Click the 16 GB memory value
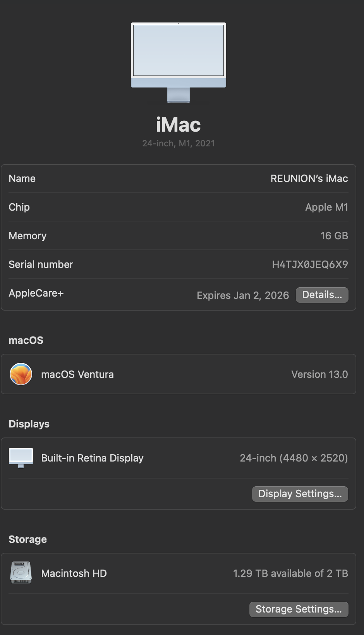Image resolution: width=364 pixels, height=635 pixels. [x=334, y=236]
